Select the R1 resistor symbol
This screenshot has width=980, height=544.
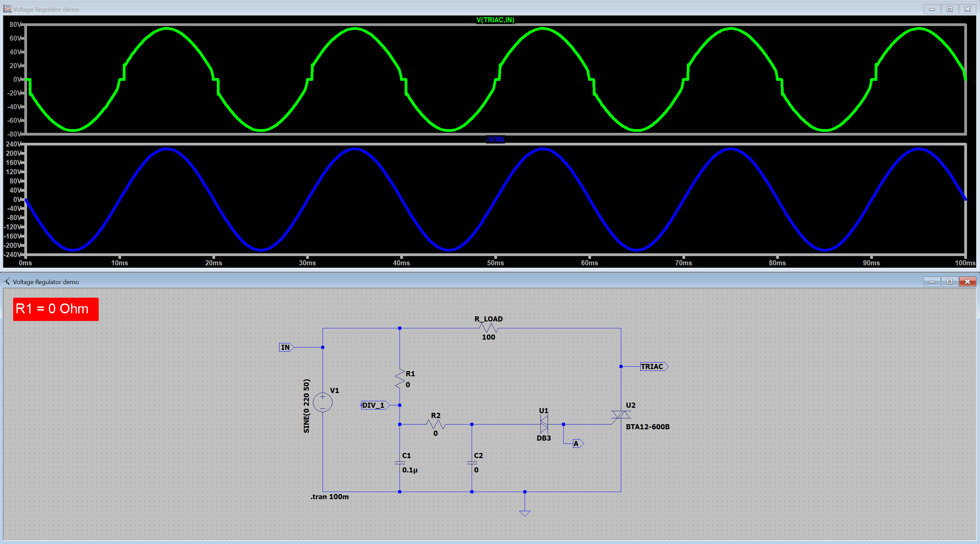click(x=400, y=378)
